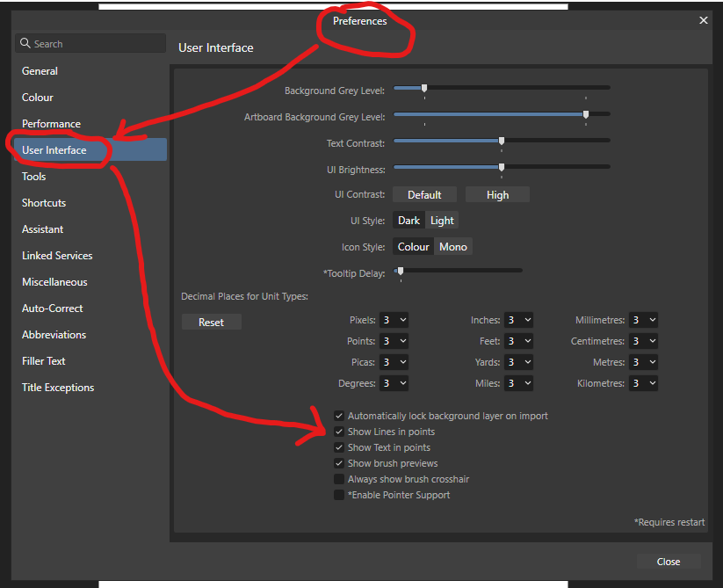The height and width of the screenshot is (588, 723).
Task: Open the Shortcuts preferences section
Action: coord(43,202)
